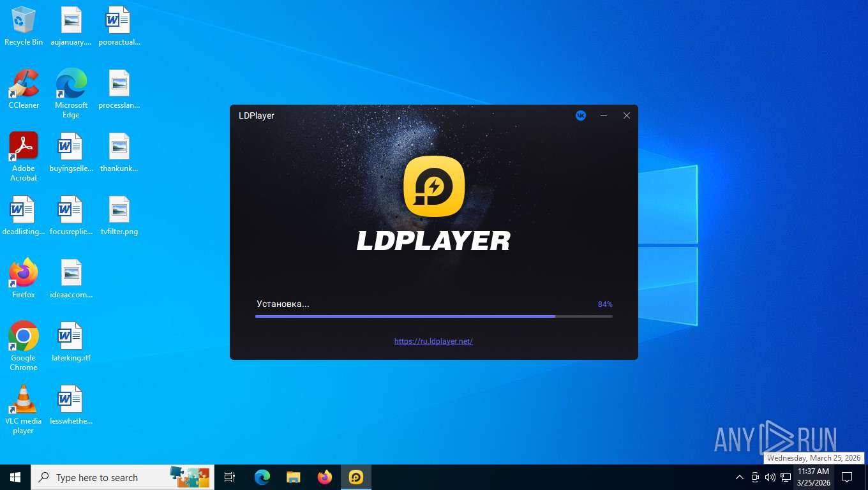This screenshot has height=490, width=868.
Task: Select the pooractual Word document
Action: click(x=119, y=26)
